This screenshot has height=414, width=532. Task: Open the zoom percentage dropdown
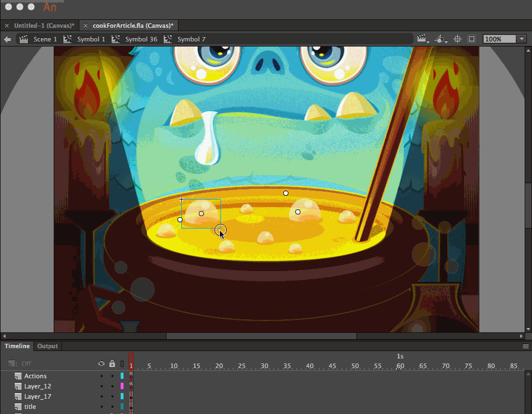tap(521, 39)
